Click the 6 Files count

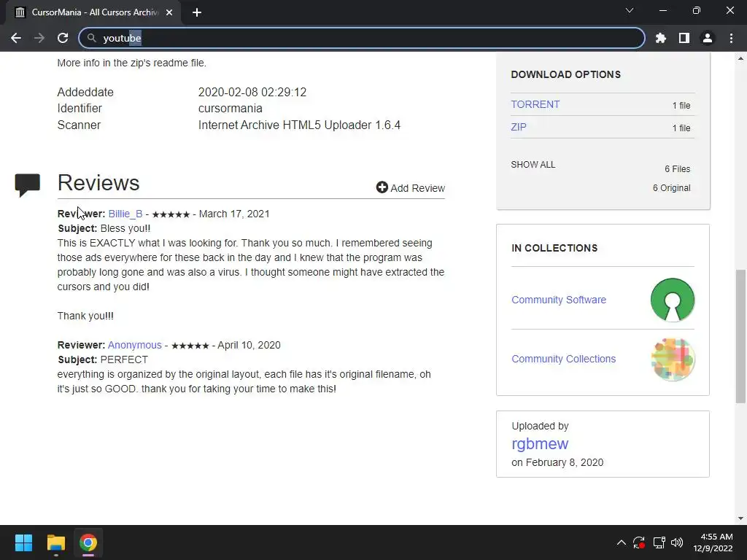coord(677,169)
